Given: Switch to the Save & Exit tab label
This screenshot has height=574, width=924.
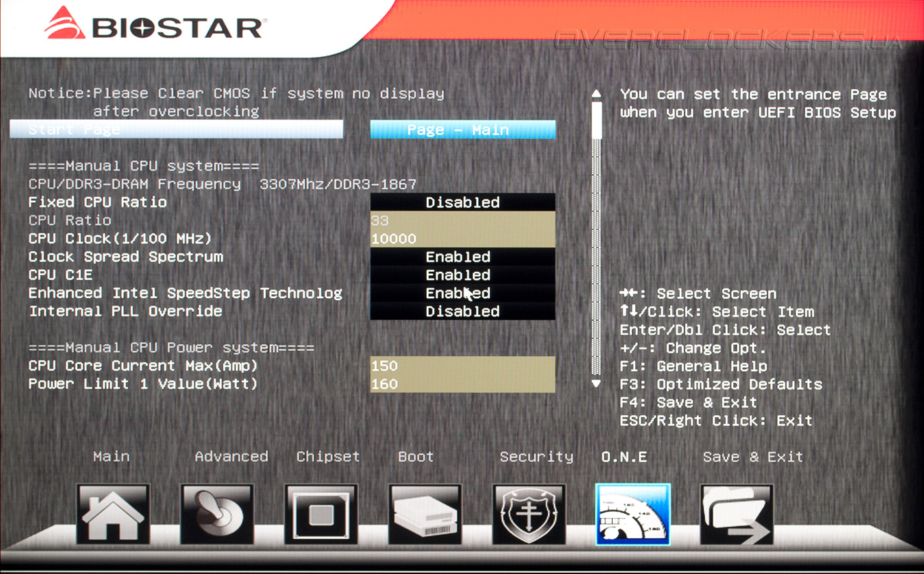Looking at the screenshot, I should coord(753,457).
